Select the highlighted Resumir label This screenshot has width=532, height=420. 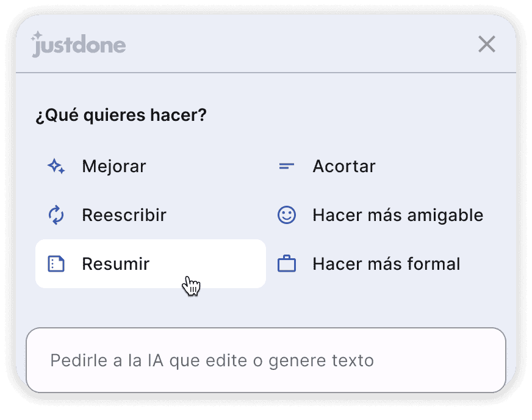[116, 264]
